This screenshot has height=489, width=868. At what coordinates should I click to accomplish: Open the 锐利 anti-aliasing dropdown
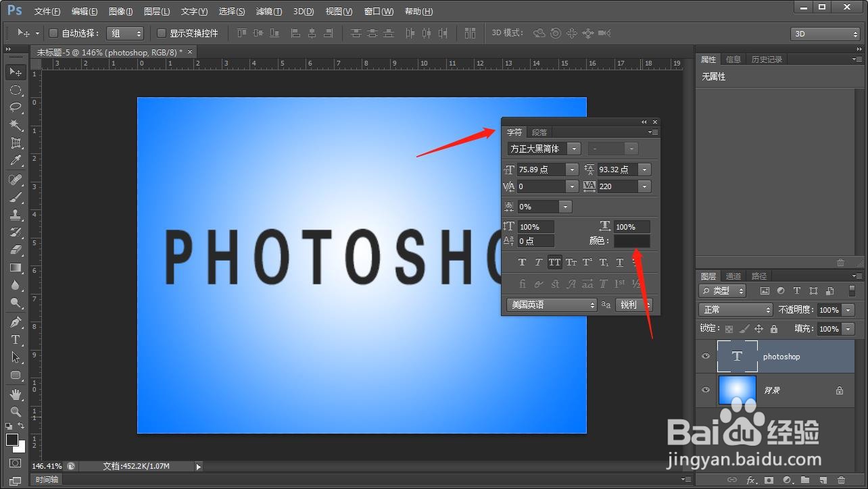pos(633,305)
